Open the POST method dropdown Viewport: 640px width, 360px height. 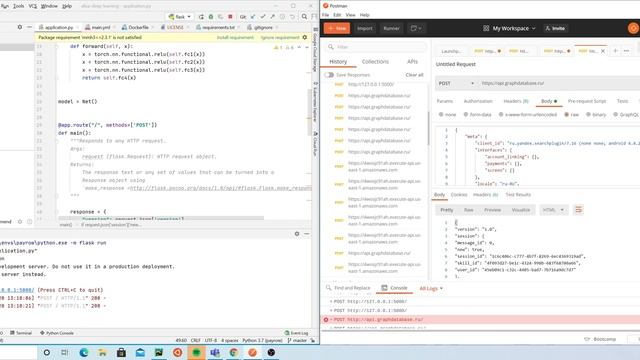click(456, 83)
